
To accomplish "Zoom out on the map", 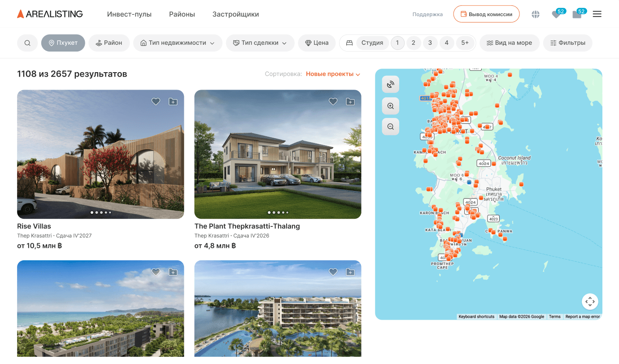I will [x=391, y=127].
